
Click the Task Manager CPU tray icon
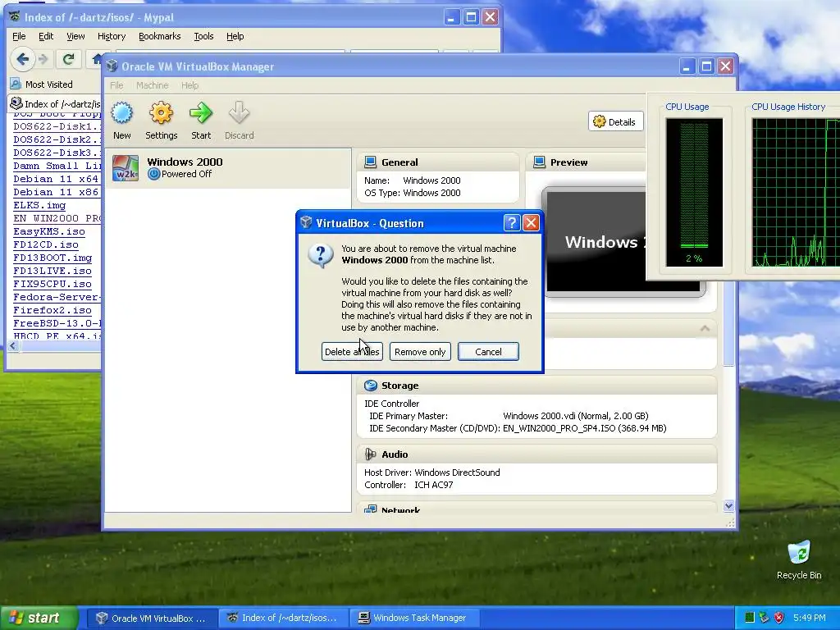pyautogui.click(x=750, y=618)
